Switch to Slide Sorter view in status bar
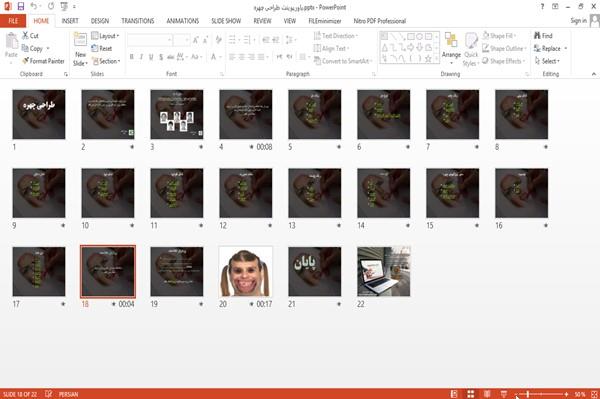The width and height of the screenshot is (600, 399). pos(471,394)
